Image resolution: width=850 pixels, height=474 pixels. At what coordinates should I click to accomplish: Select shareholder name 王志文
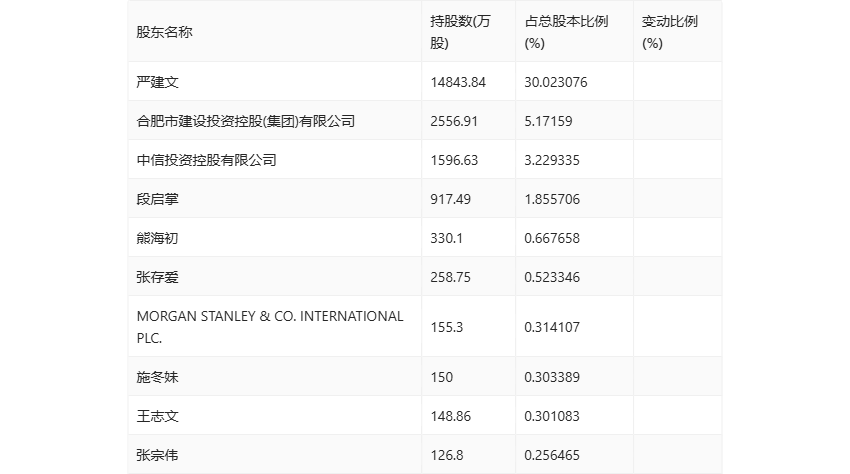coord(157,416)
